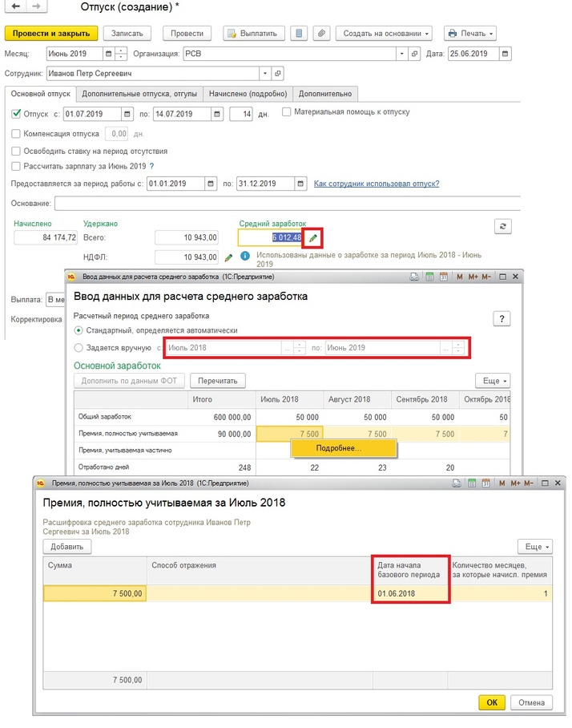
Task: Click the green pencil next to Средний заработок
Action: point(313,238)
